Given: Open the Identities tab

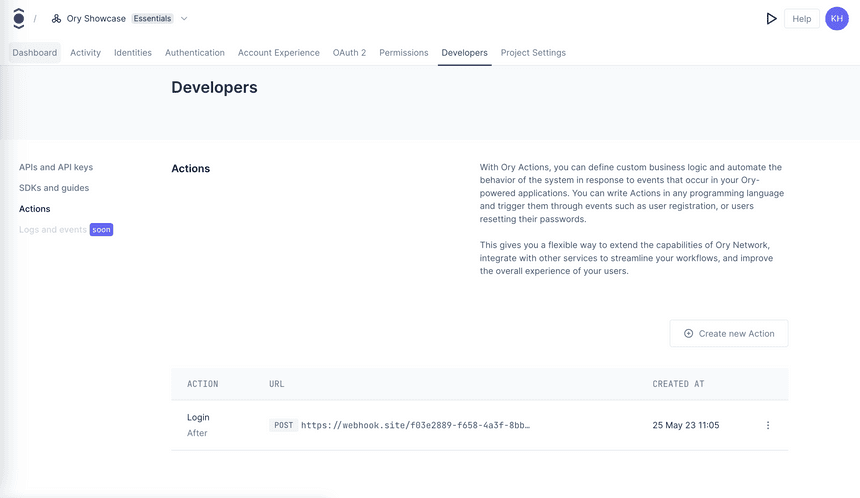Looking at the screenshot, I should [133, 53].
